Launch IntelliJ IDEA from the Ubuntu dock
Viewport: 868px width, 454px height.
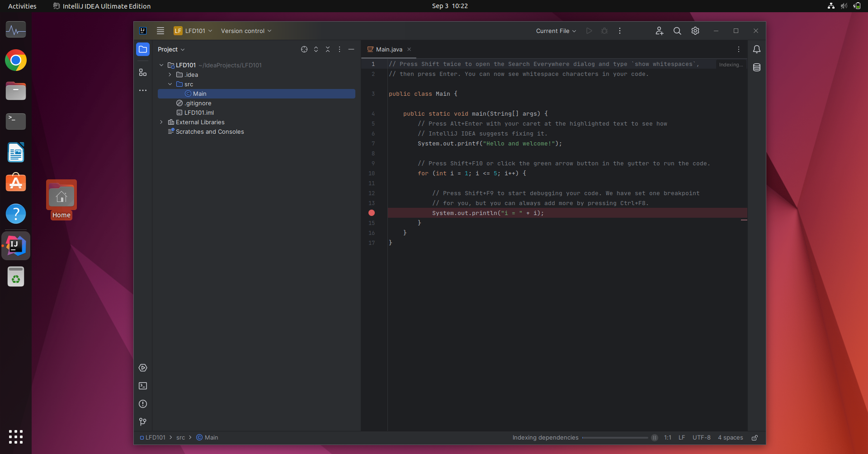pyautogui.click(x=16, y=245)
